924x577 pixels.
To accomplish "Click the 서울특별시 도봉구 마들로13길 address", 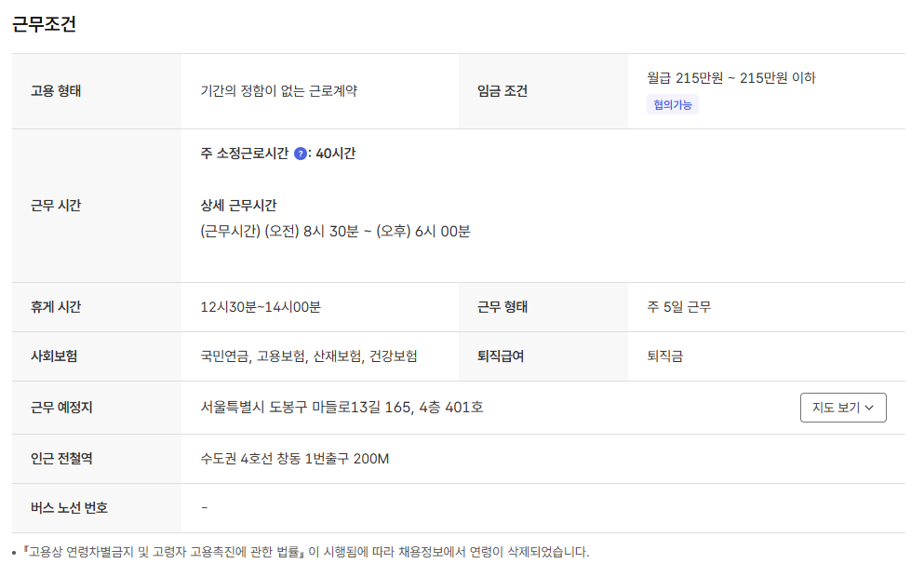I will 341,408.
